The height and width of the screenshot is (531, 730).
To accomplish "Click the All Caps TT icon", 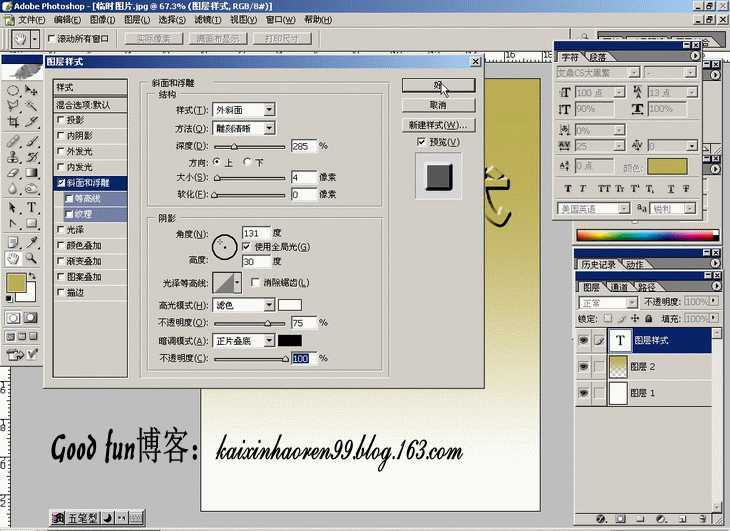I will pyautogui.click(x=604, y=188).
